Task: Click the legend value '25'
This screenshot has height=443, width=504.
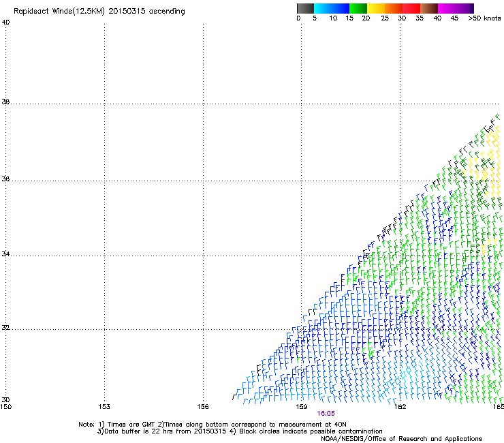Action: (x=385, y=18)
